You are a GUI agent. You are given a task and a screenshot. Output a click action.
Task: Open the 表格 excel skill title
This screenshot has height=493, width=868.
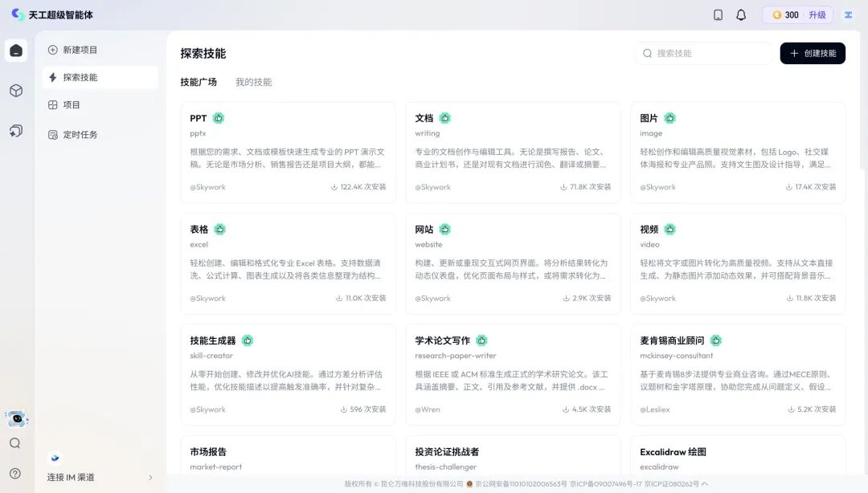pos(199,230)
